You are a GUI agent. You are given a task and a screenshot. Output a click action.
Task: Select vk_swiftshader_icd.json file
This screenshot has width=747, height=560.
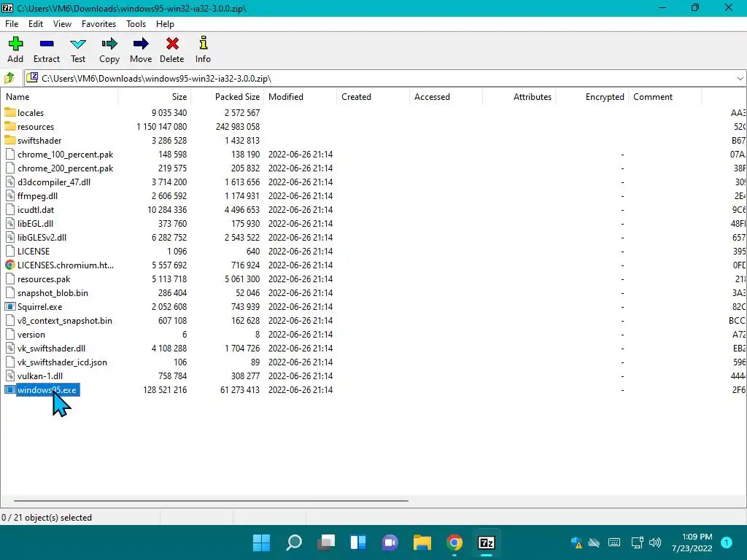point(62,362)
